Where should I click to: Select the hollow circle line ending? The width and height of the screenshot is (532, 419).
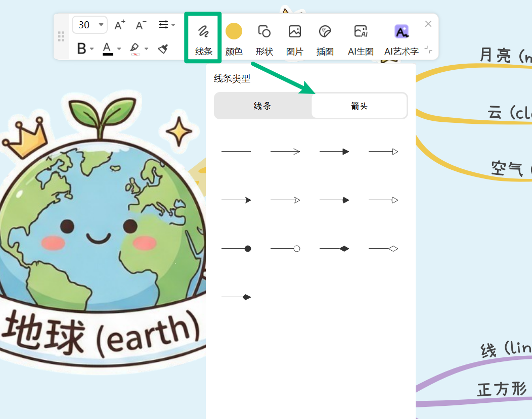click(285, 249)
